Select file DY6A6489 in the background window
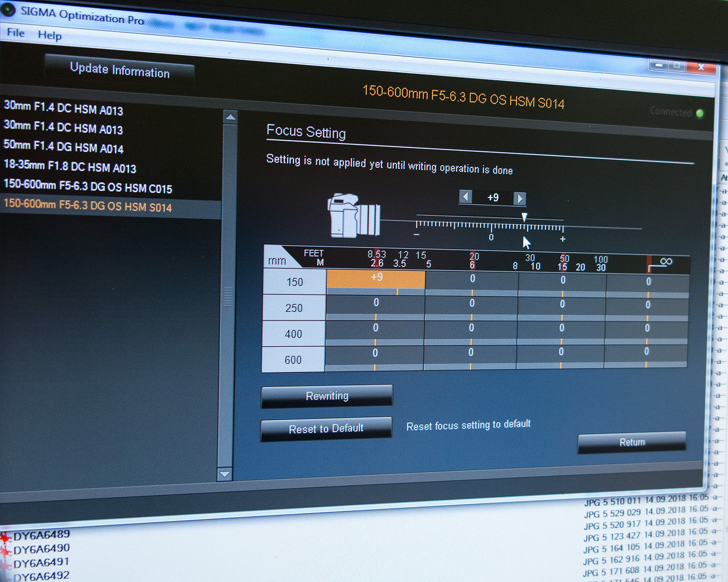 [42, 535]
